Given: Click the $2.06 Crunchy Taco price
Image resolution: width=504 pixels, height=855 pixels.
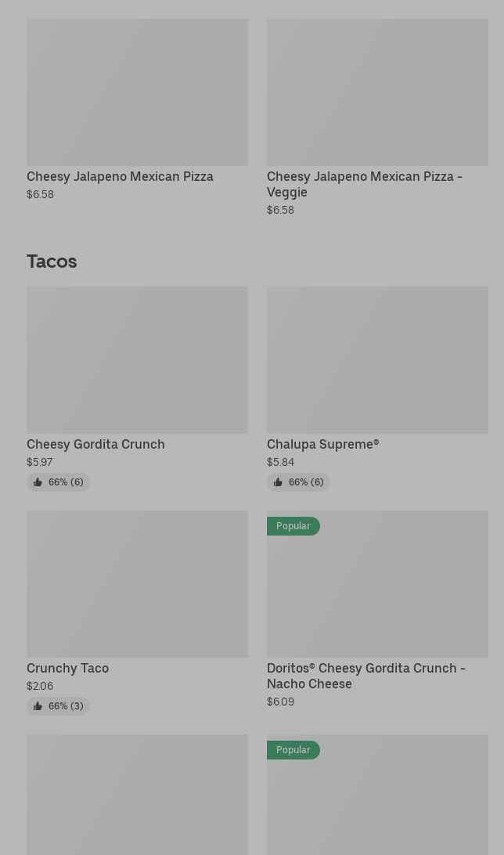Looking at the screenshot, I should point(40,686).
